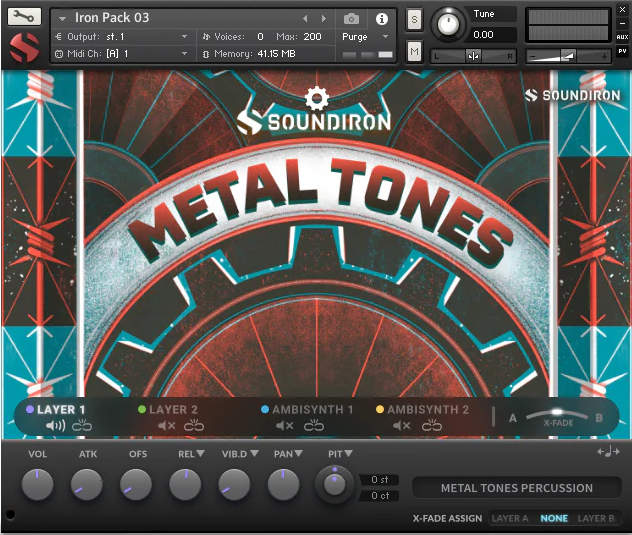632x535 pixels.
Task: Solo the instrument with S button
Action: (x=414, y=19)
